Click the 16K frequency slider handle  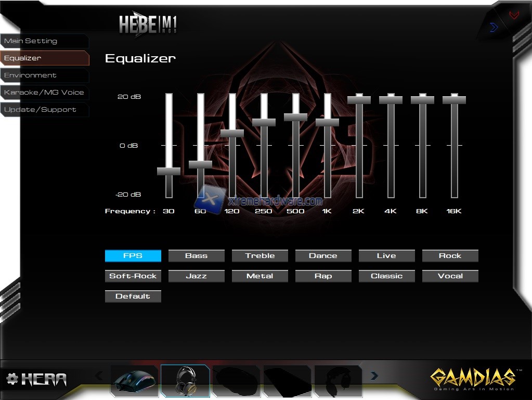click(x=454, y=100)
